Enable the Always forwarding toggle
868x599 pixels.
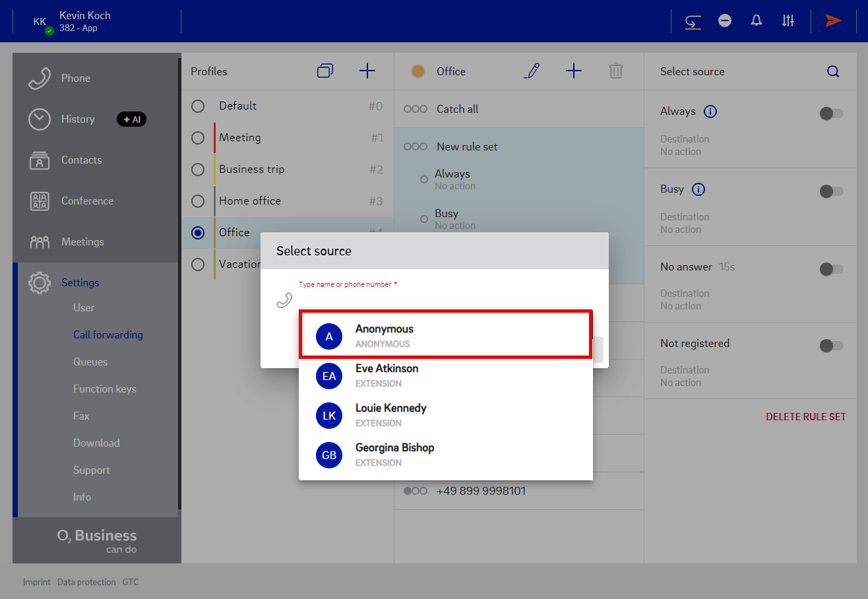tap(830, 113)
